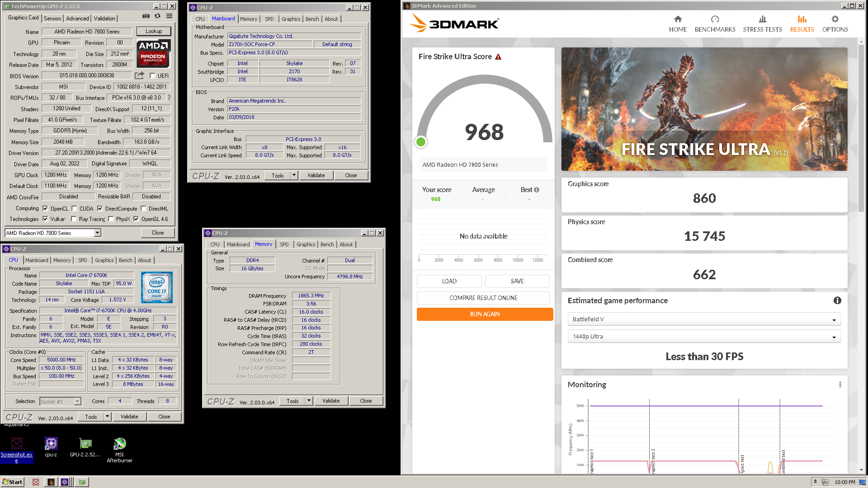Click the 3DMark taskbar icon

(51, 482)
